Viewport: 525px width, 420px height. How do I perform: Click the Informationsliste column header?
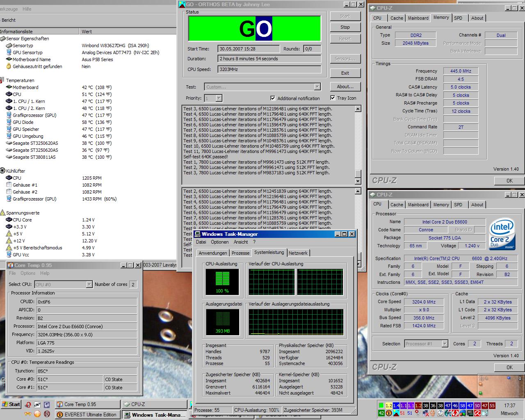39,32
